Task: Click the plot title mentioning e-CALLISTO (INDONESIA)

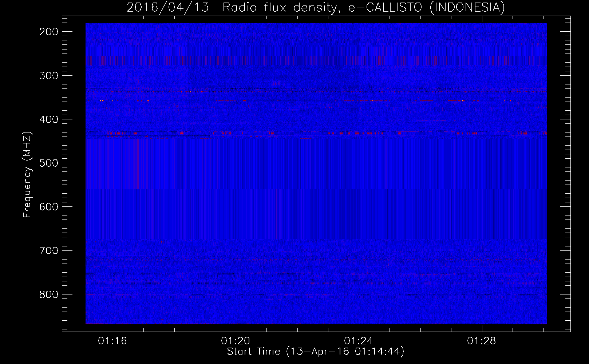Action: point(316,7)
